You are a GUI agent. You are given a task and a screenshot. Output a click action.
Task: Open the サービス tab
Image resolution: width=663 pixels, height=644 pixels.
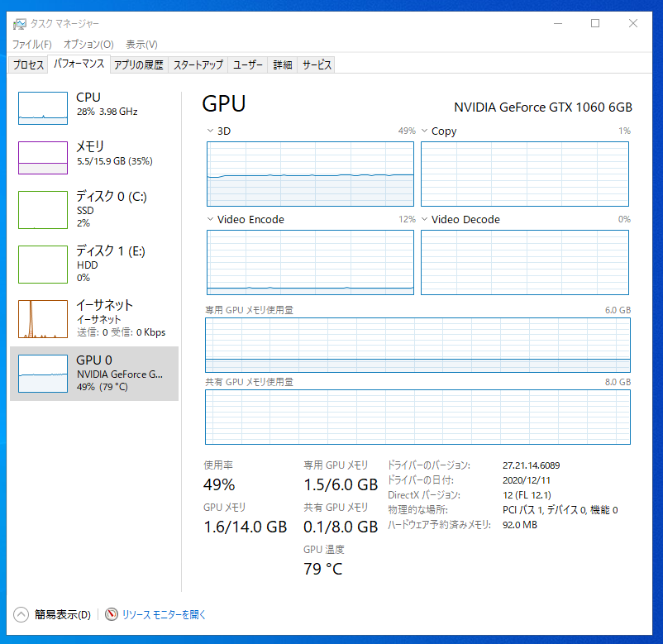pyautogui.click(x=317, y=64)
